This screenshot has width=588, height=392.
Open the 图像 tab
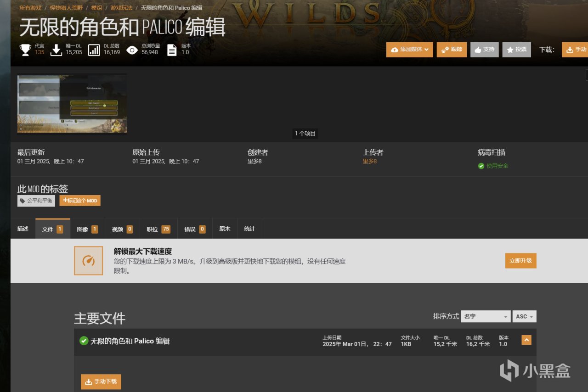tap(87, 229)
